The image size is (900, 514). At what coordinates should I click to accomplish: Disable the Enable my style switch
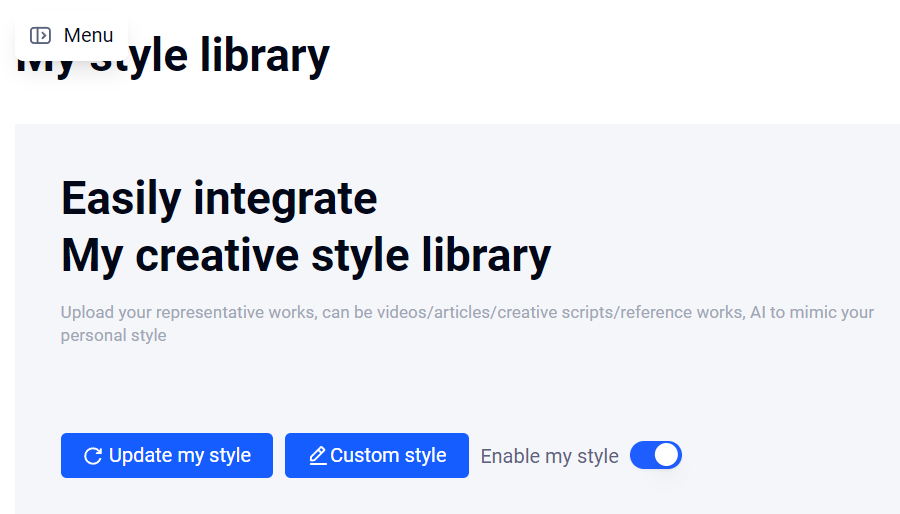(655, 456)
